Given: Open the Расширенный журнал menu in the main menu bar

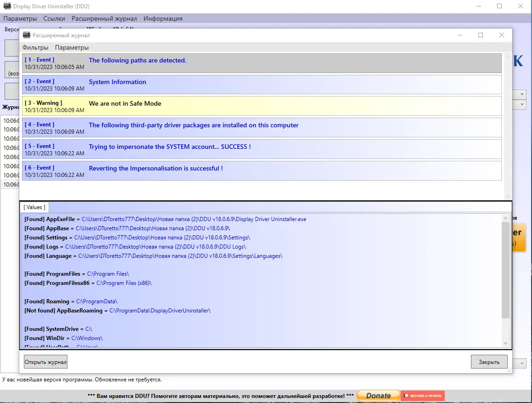Looking at the screenshot, I should click(104, 18).
